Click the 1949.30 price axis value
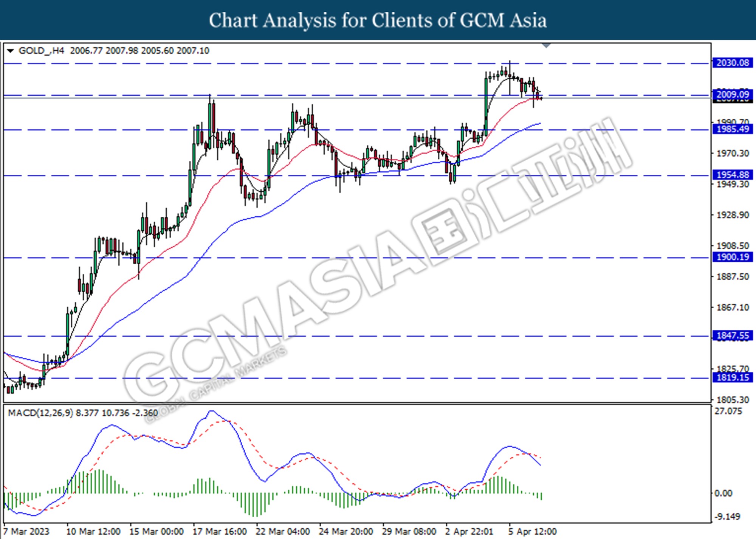The image size is (756, 540). point(733,185)
